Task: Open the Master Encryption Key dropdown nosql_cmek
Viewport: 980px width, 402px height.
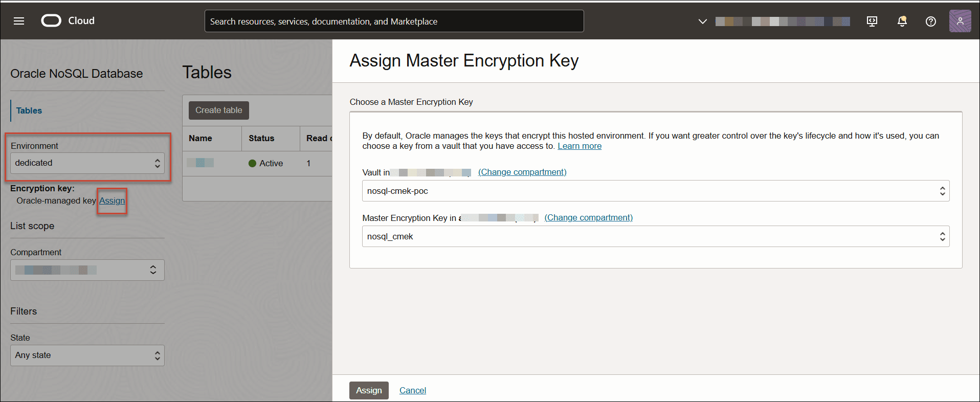Action: (655, 236)
